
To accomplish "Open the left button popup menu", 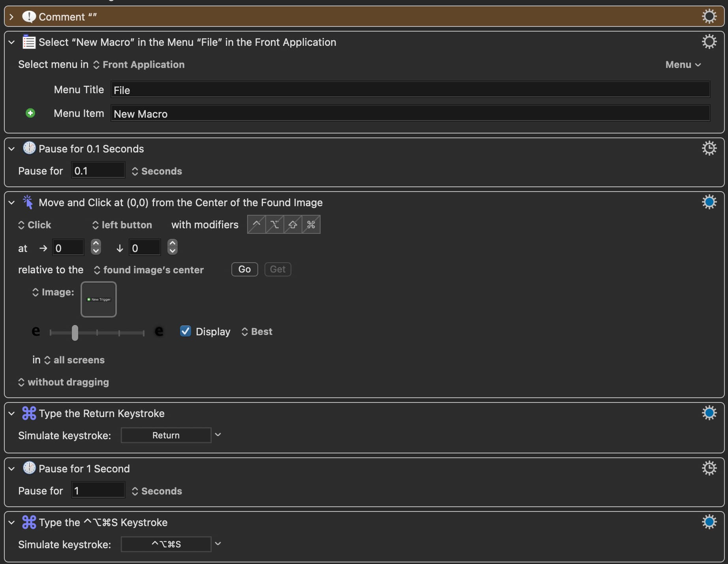I will click(x=122, y=225).
